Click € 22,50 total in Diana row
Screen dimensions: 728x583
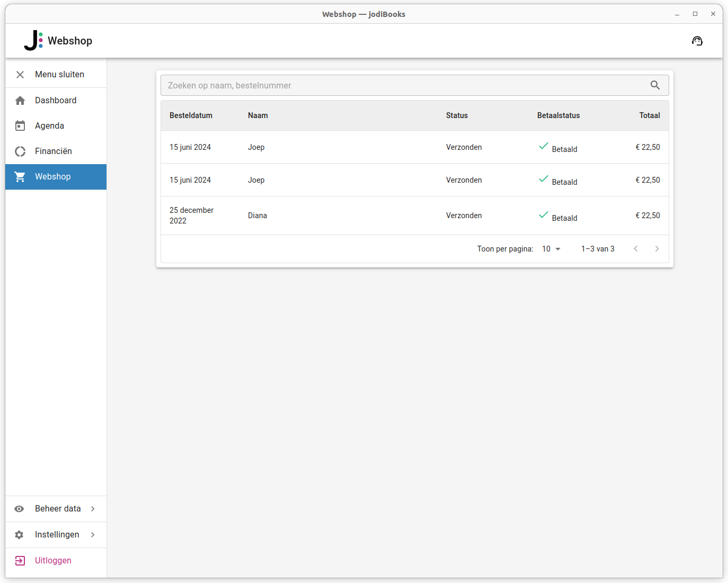[648, 216]
